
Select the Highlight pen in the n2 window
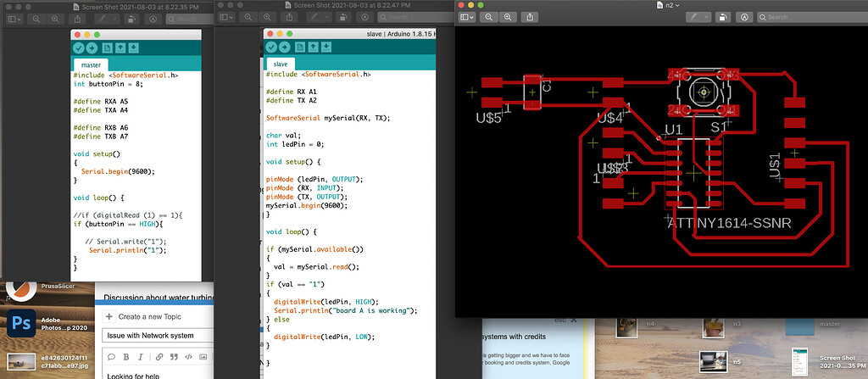click(x=693, y=17)
